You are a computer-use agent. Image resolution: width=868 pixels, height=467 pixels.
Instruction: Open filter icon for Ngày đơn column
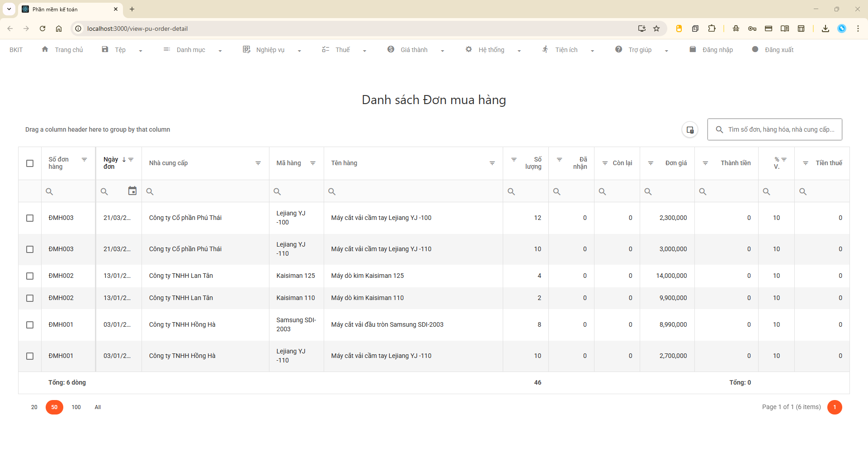point(131,159)
